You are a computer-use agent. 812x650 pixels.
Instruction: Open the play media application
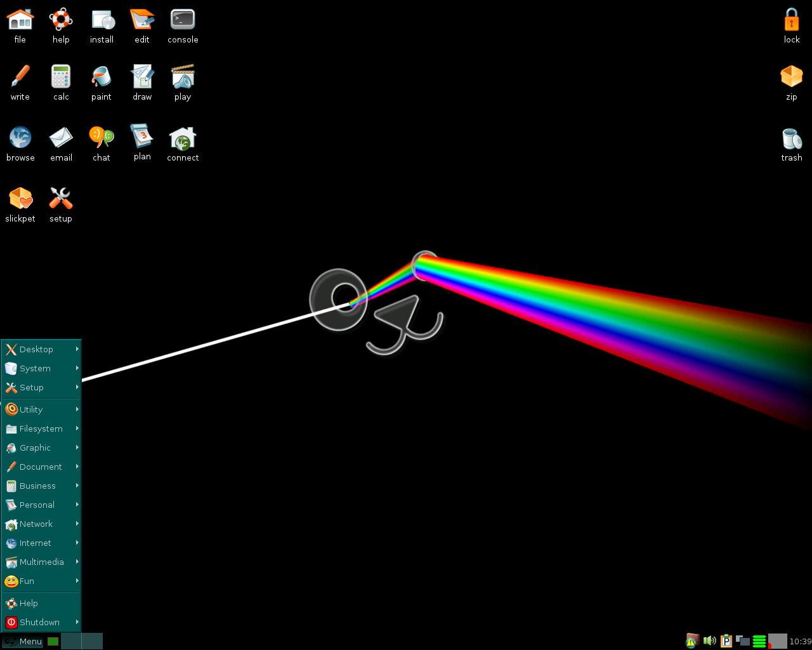point(182,76)
